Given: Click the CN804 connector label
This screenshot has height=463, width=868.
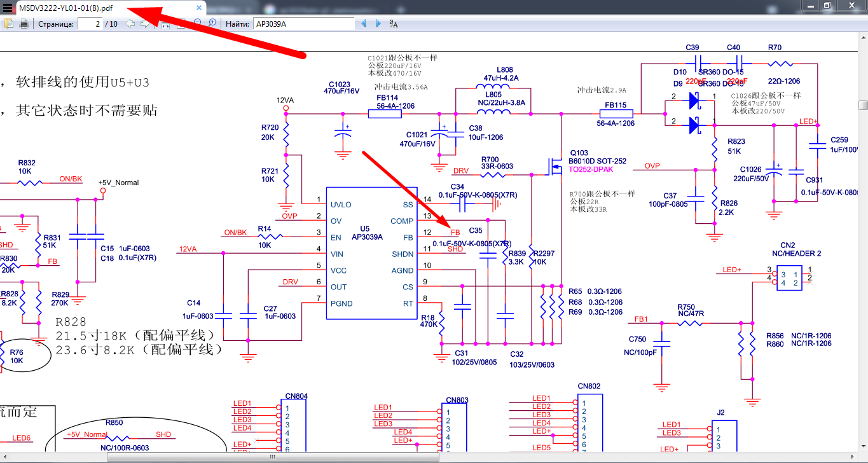Looking at the screenshot, I should click(x=296, y=396).
